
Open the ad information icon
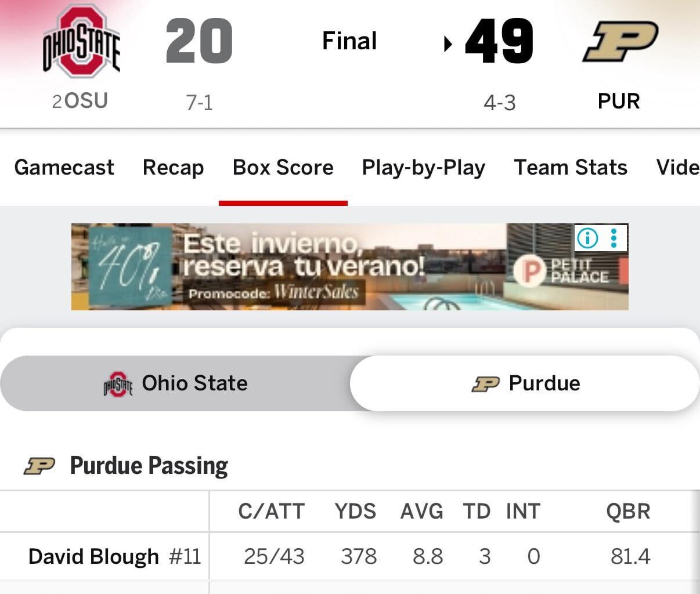[x=586, y=238]
